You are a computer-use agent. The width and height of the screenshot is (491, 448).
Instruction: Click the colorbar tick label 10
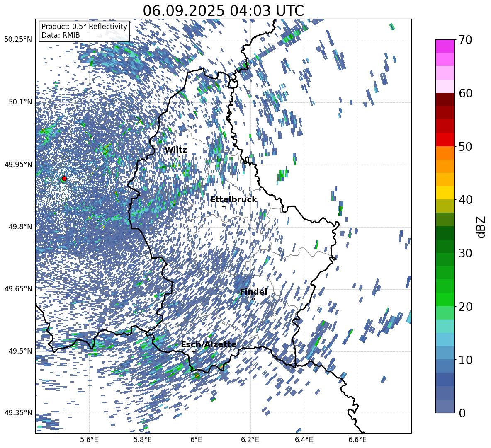466,360
